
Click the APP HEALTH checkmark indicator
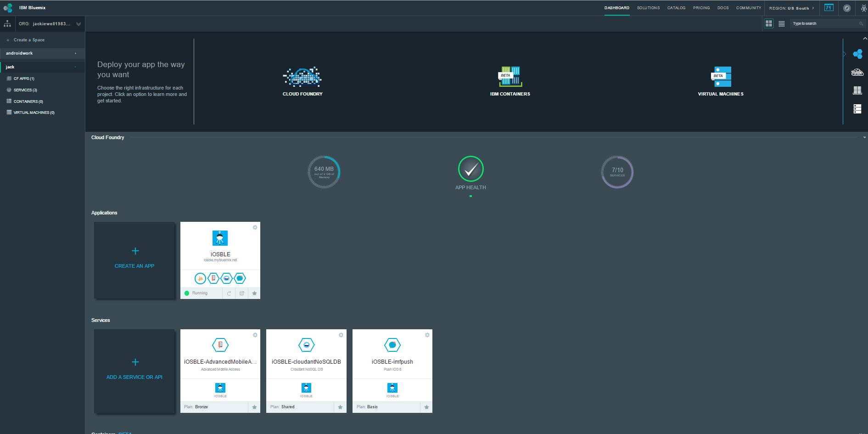point(470,169)
